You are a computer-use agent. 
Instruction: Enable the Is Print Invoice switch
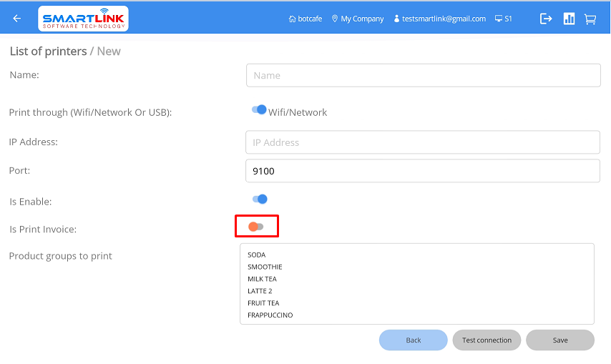coord(256,227)
